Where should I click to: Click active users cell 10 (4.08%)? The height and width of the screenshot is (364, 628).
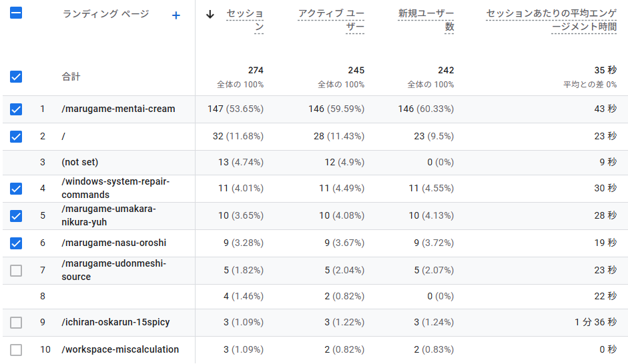pos(342,215)
